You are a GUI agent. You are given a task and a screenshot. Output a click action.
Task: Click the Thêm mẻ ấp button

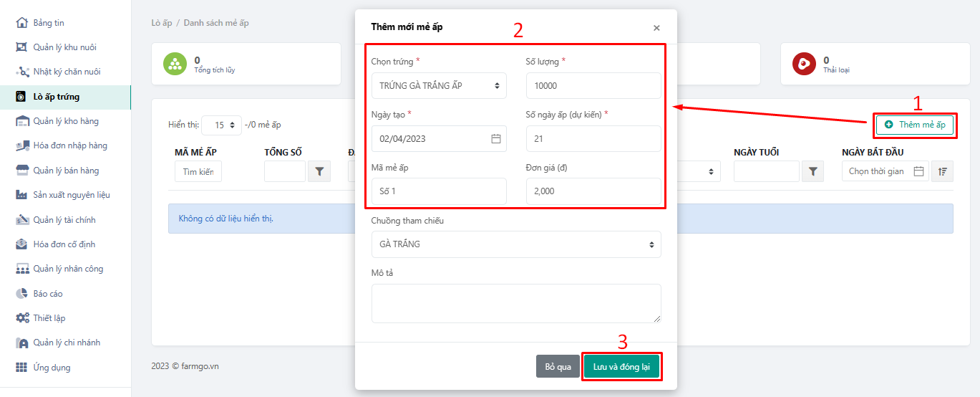(x=915, y=125)
